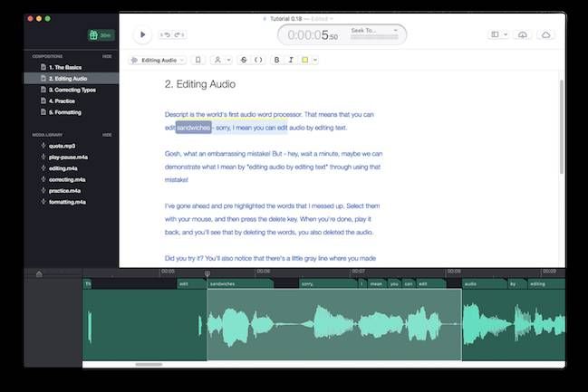Open the Editing Audio composition dropdown
Image resolution: width=588 pixels, height=392 pixels.
click(x=157, y=60)
